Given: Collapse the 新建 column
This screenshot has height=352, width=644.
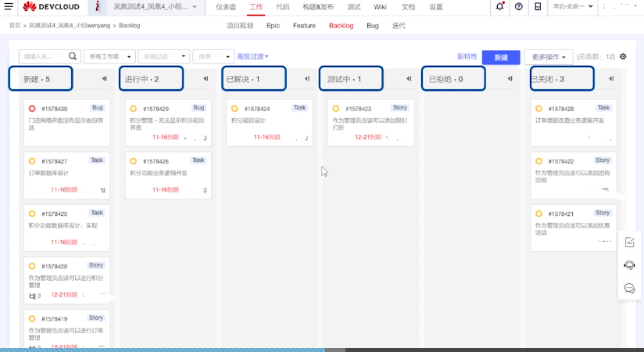Looking at the screenshot, I should [x=104, y=78].
